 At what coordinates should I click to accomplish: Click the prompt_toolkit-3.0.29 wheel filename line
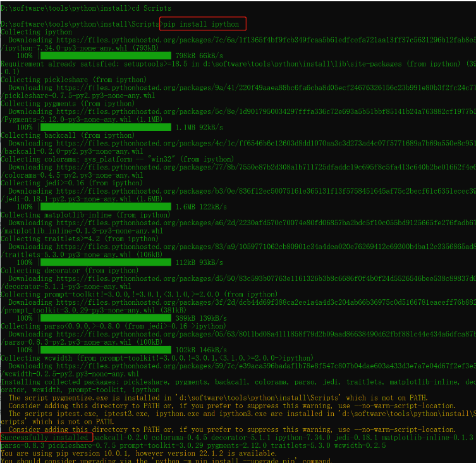[94, 310]
